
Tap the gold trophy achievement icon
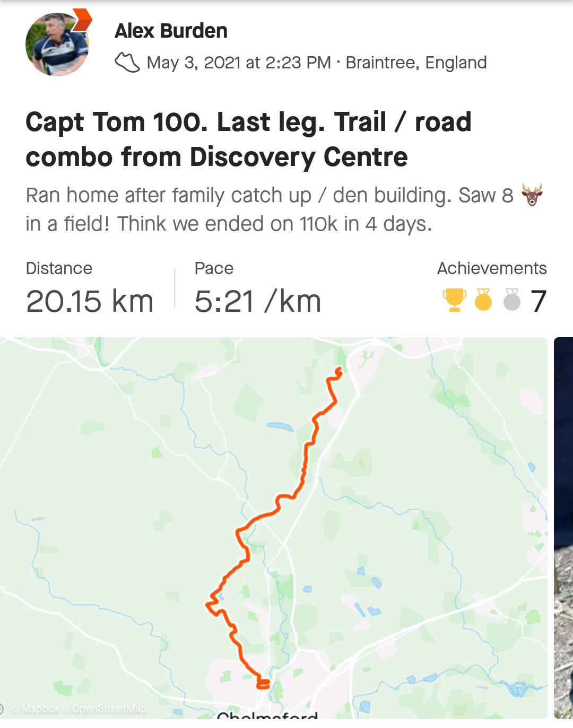[455, 300]
